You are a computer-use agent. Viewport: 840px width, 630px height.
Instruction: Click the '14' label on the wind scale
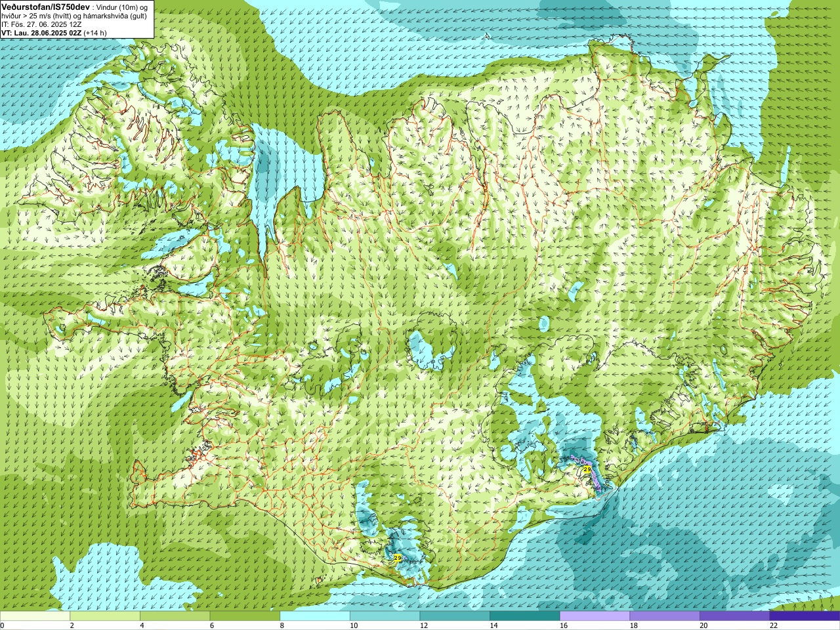pos(493,625)
